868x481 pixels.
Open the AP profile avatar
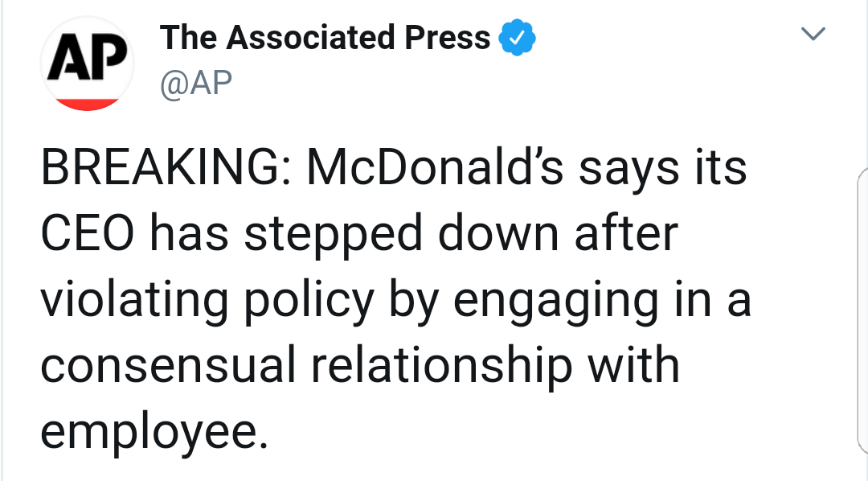coord(87,64)
